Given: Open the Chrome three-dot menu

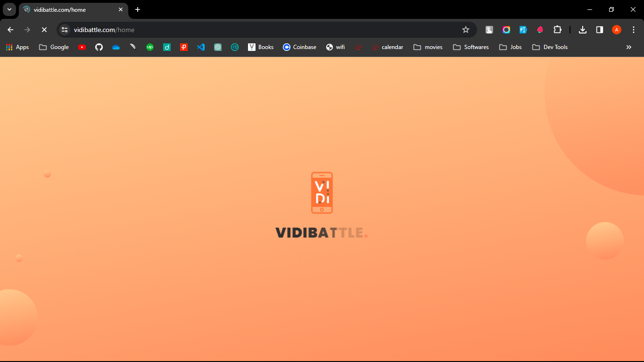Looking at the screenshot, I should click(634, 30).
